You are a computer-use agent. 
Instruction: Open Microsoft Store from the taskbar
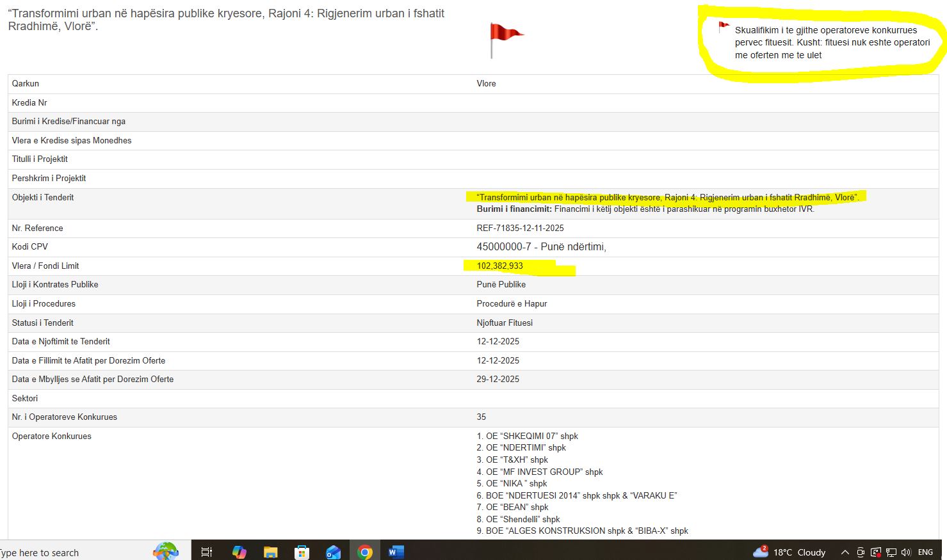(302, 552)
